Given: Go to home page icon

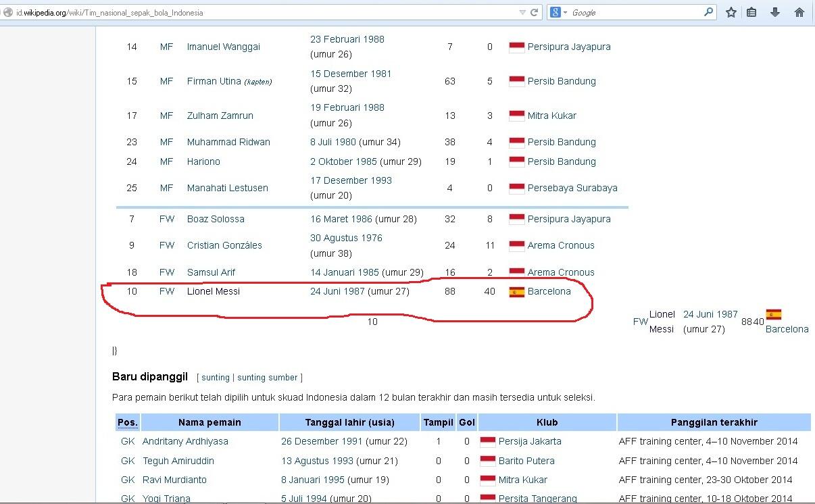Looking at the screenshot, I should click(x=799, y=12).
